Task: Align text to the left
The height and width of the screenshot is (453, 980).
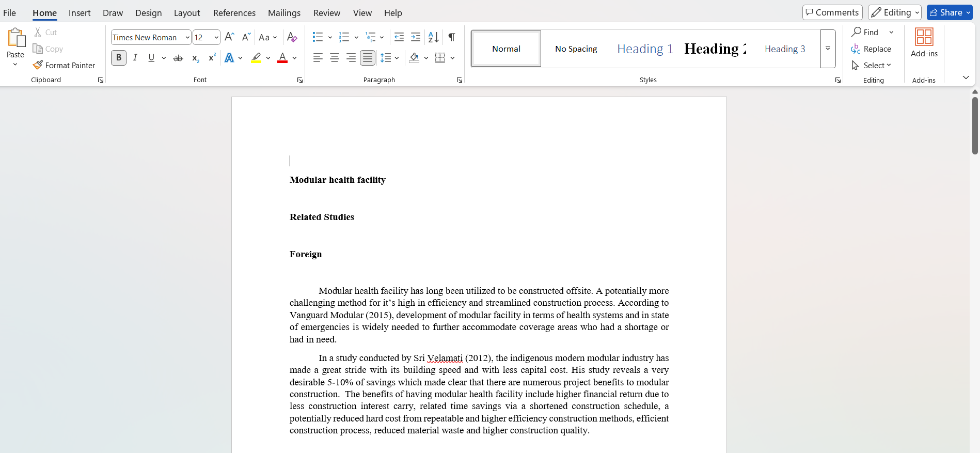Action: pos(318,58)
